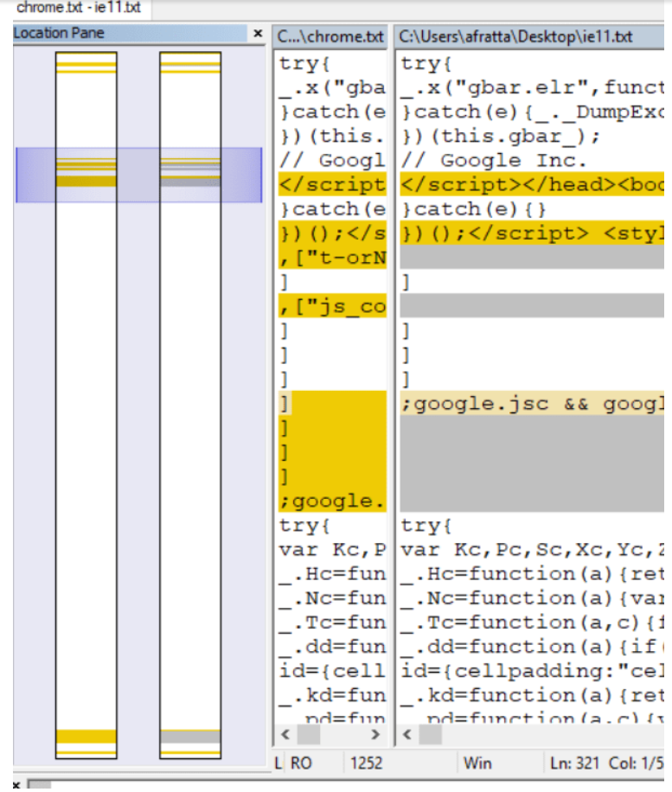Click the right arrow of chrome.txt horizontal scrollbar
Viewport: 672px width, 792px height.
click(375, 734)
